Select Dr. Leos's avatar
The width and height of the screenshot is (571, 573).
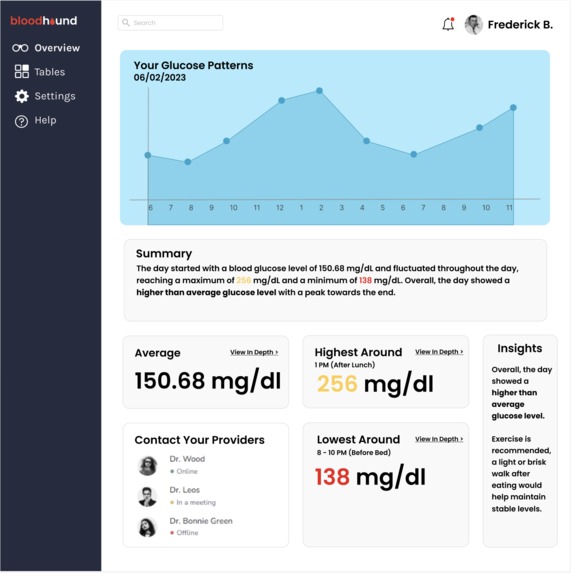[148, 496]
